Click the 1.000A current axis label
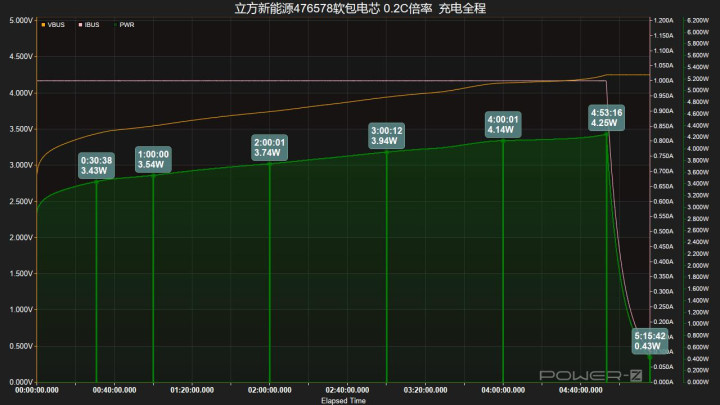720x405 pixels. (x=663, y=81)
